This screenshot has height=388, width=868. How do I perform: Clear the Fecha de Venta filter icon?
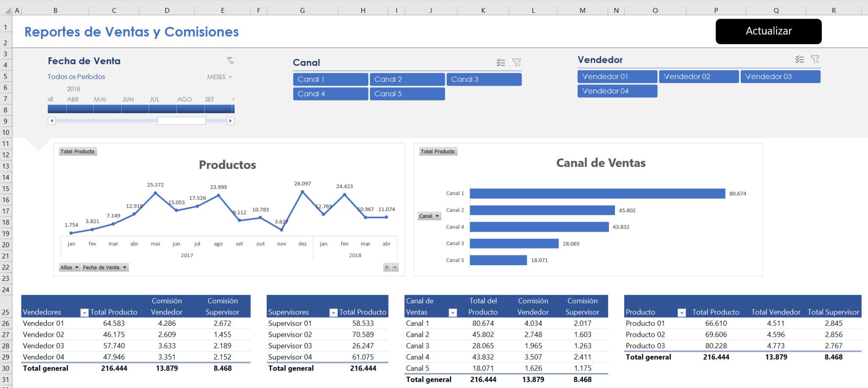point(231,61)
